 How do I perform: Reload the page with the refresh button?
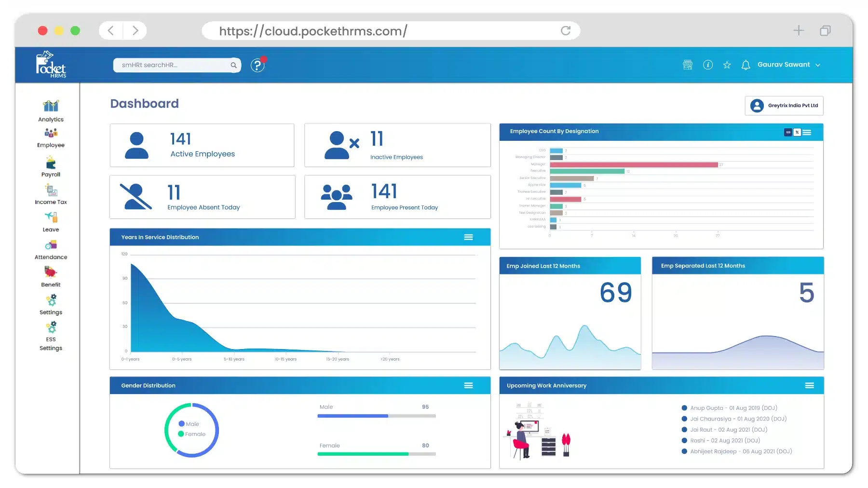[x=566, y=30]
